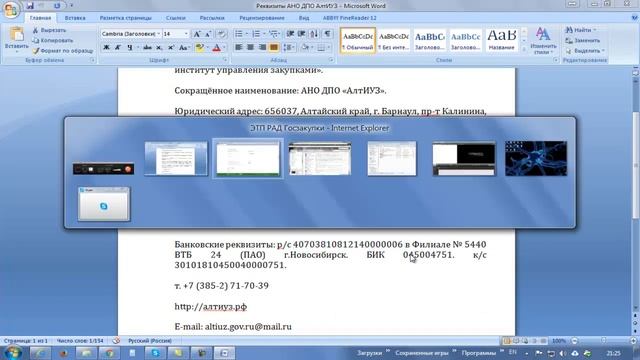Open the Рассылки ribbon tab
The width and height of the screenshot is (640, 360).
(x=212, y=18)
